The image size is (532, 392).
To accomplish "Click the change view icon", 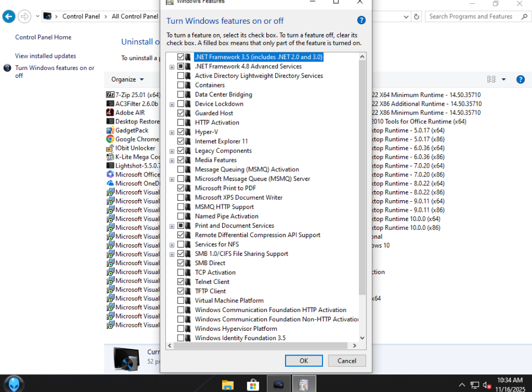I will (491, 79).
